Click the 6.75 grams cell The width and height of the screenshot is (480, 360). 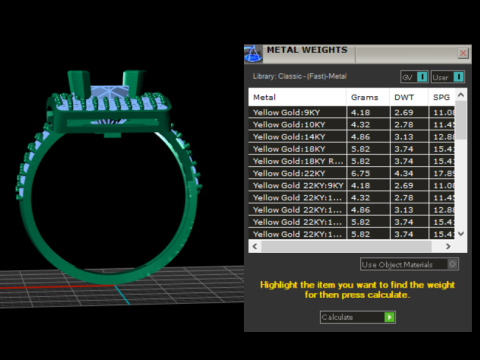coord(368,173)
